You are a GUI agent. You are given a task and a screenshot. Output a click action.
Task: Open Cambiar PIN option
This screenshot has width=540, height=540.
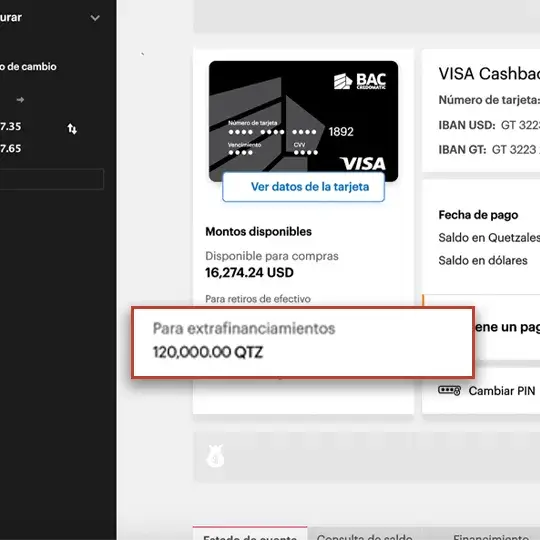click(x=502, y=391)
